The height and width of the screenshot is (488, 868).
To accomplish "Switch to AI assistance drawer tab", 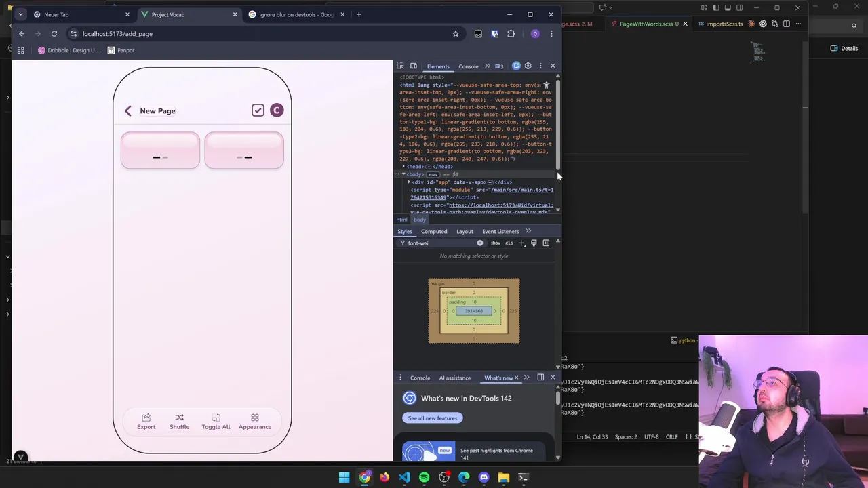I will pyautogui.click(x=455, y=378).
